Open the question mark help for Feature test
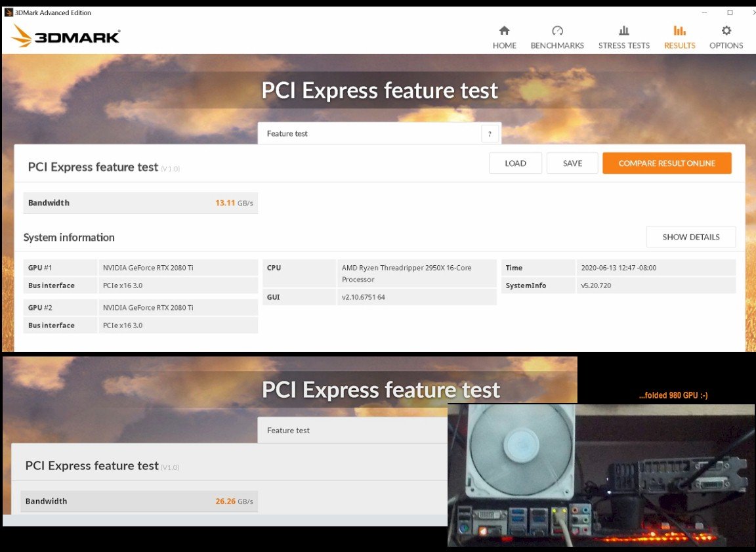This screenshot has height=552, width=756. (x=490, y=134)
